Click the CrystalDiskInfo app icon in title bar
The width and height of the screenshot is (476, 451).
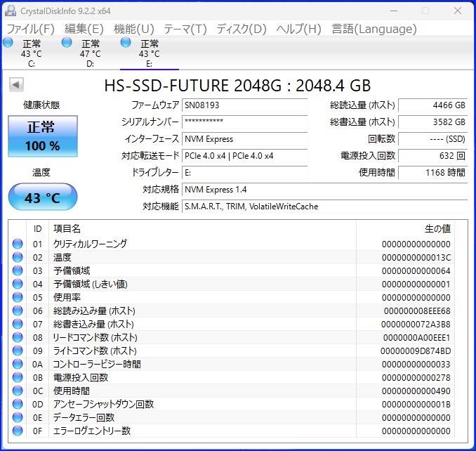[x=12, y=11]
